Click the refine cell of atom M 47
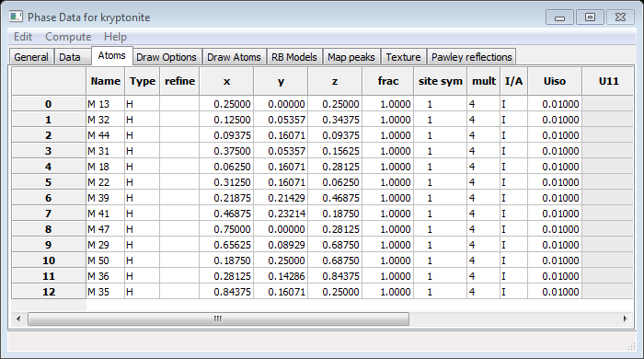The height and width of the screenshot is (359, 644). (x=180, y=229)
